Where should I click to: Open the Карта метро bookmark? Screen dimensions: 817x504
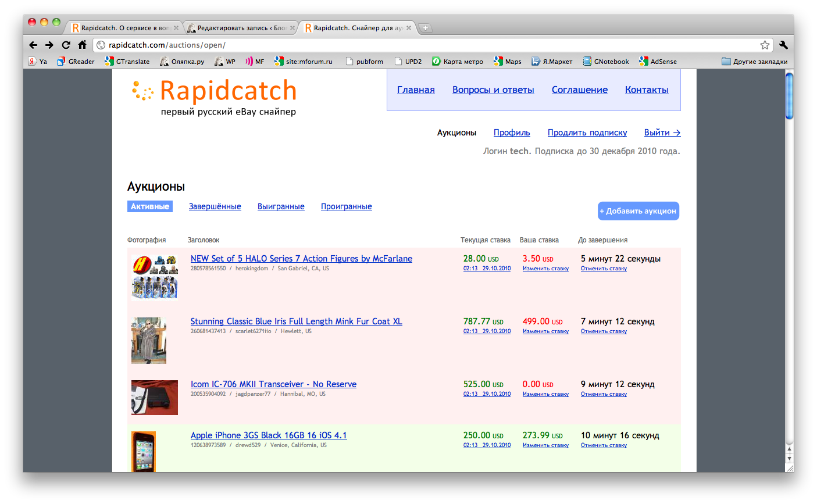point(458,61)
